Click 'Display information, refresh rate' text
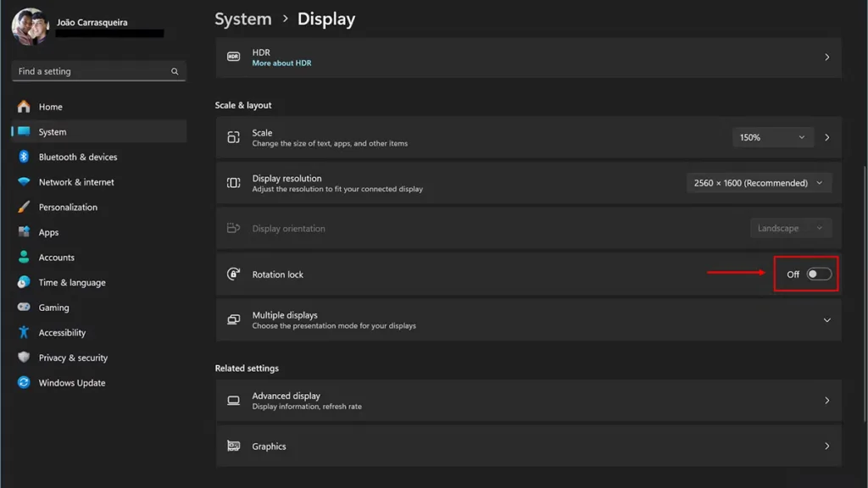This screenshot has width=868, height=488. [307, 406]
